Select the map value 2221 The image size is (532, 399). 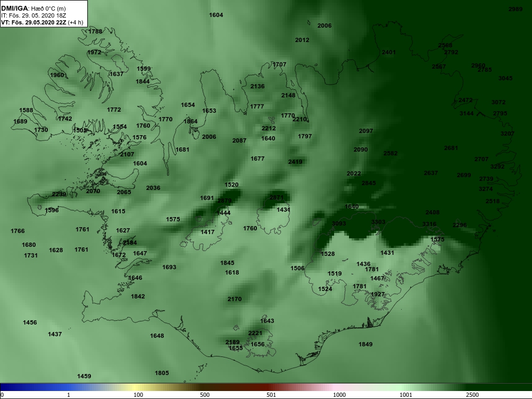point(255,333)
